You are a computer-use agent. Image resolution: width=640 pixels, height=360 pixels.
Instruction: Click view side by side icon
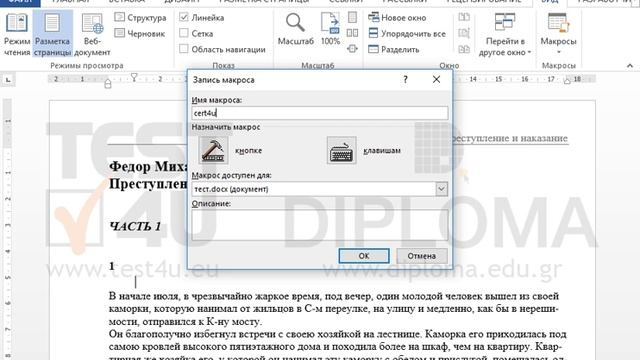click(x=464, y=17)
